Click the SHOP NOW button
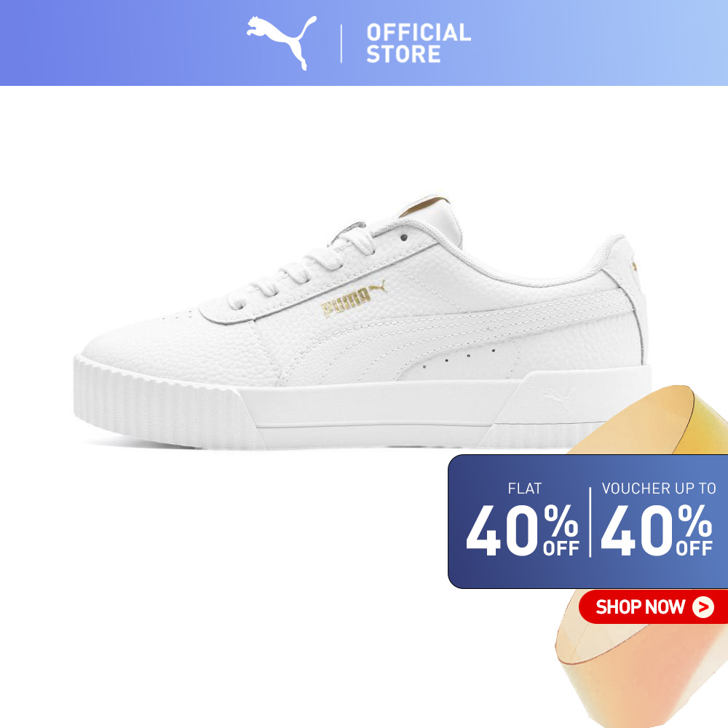The width and height of the screenshot is (728, 728). (653, 607)
